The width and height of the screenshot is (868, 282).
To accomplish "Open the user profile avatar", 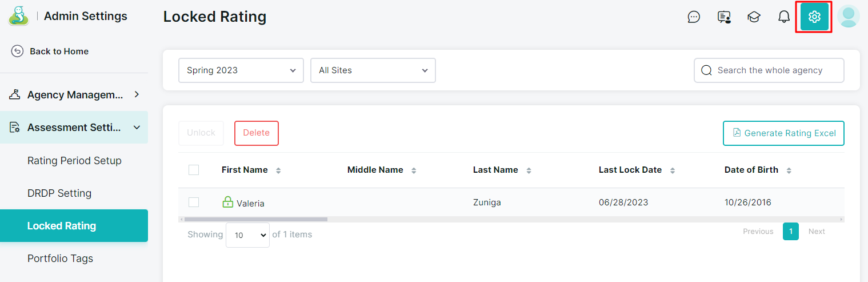I will (849, 17).
